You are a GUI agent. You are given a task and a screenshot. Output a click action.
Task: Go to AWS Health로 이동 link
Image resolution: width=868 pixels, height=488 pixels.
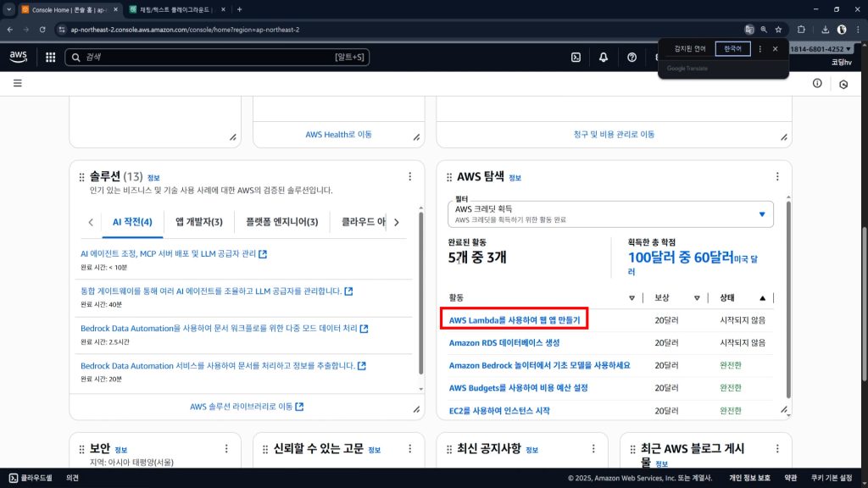point(338,135)
